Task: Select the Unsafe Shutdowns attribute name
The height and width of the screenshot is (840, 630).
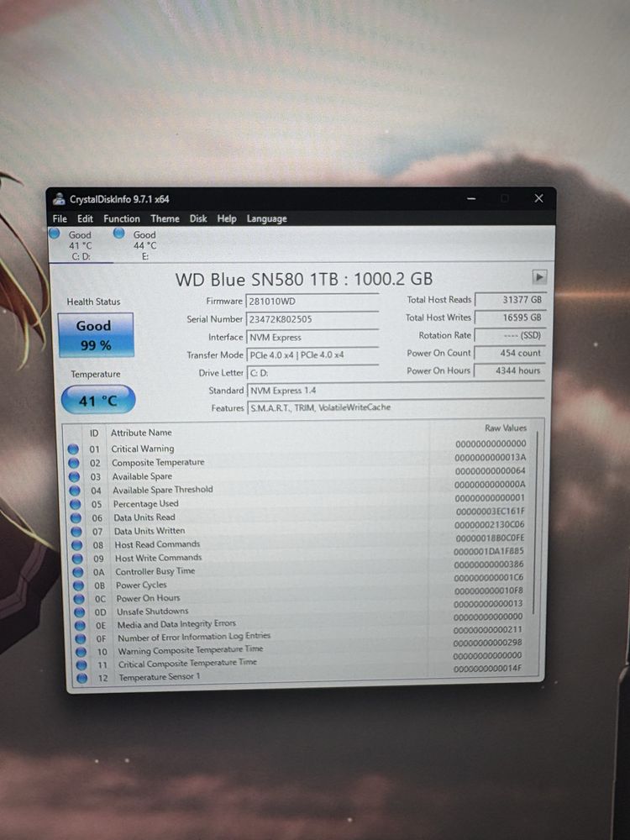Action: [x=153, y=612]
